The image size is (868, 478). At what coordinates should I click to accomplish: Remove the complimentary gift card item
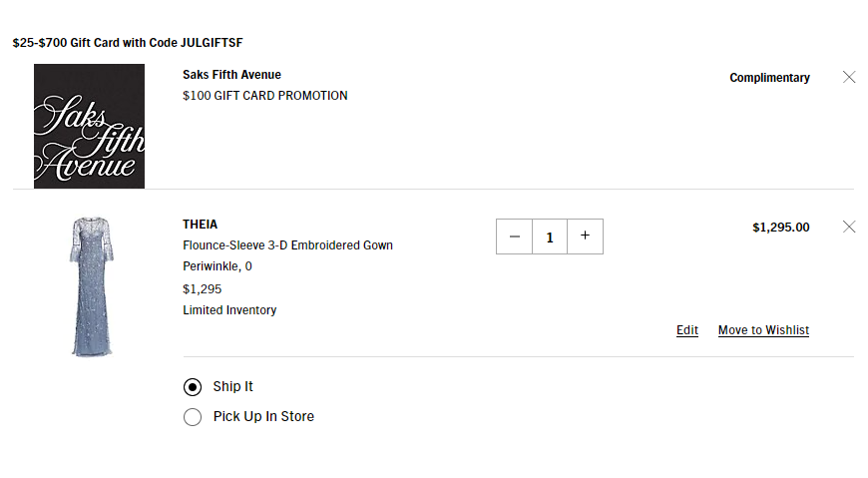point(849,77)
